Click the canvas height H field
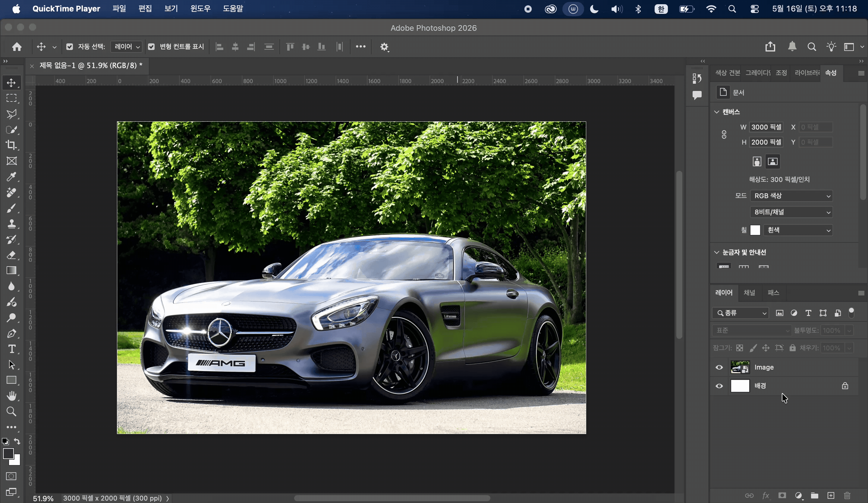The image size is (868, 503). [766, 142]
